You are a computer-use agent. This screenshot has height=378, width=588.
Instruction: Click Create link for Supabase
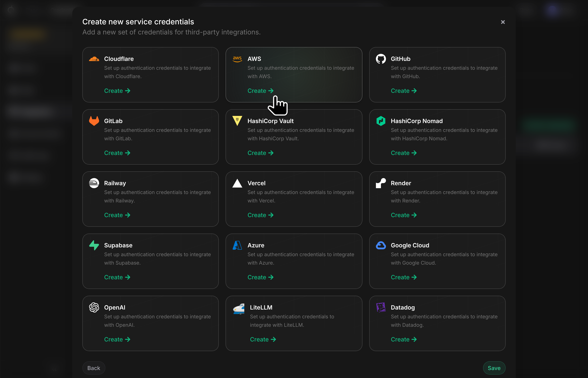pyautogui.click(x=117, y=277)
